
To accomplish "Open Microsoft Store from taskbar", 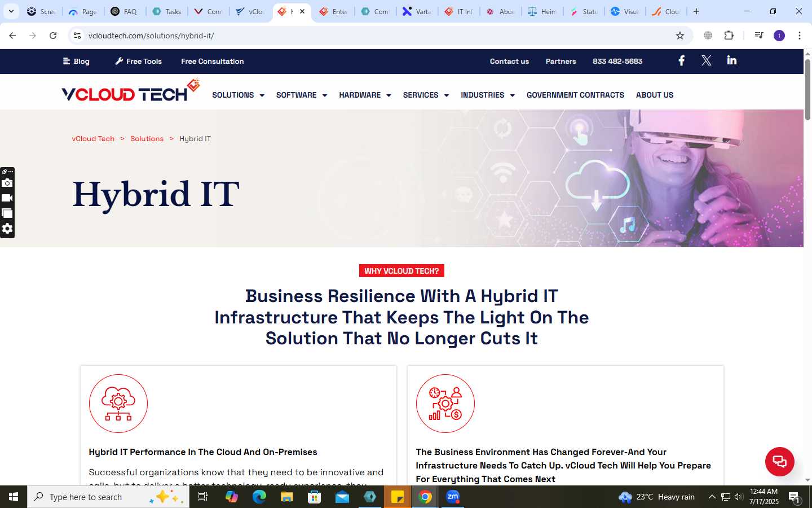I will click(314, 497).
